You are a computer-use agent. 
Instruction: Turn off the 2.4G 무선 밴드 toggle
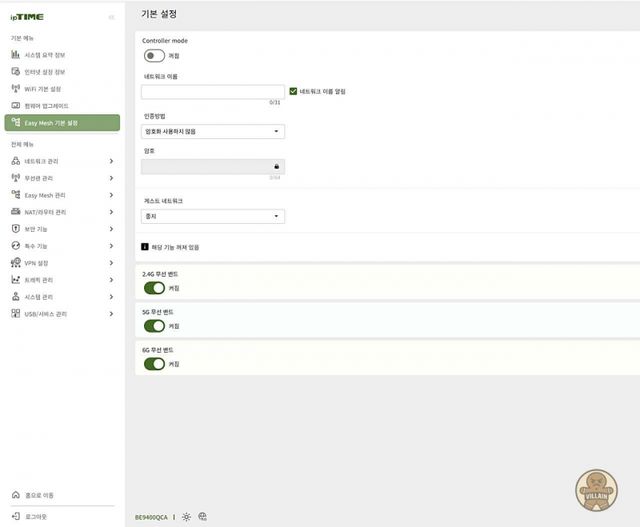point(154,288)
